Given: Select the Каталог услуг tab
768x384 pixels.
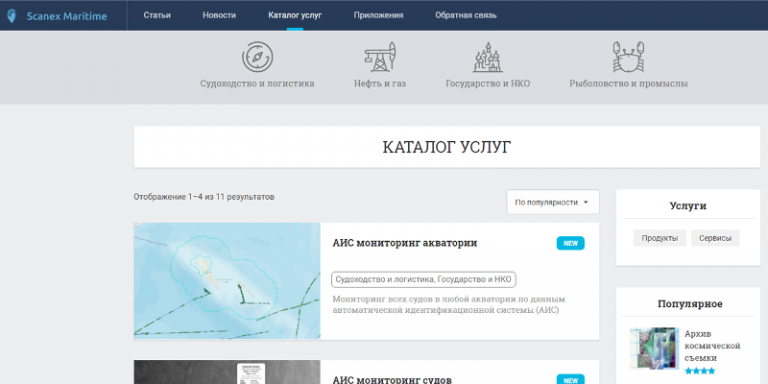Looking at the screenshot, I should coord(295,15).
